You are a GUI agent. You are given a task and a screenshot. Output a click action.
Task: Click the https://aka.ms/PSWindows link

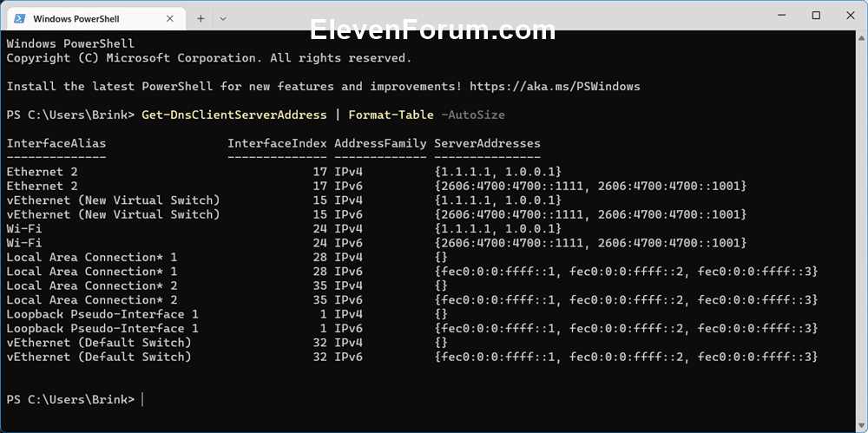pyautogui.click(x=555, y=87)
